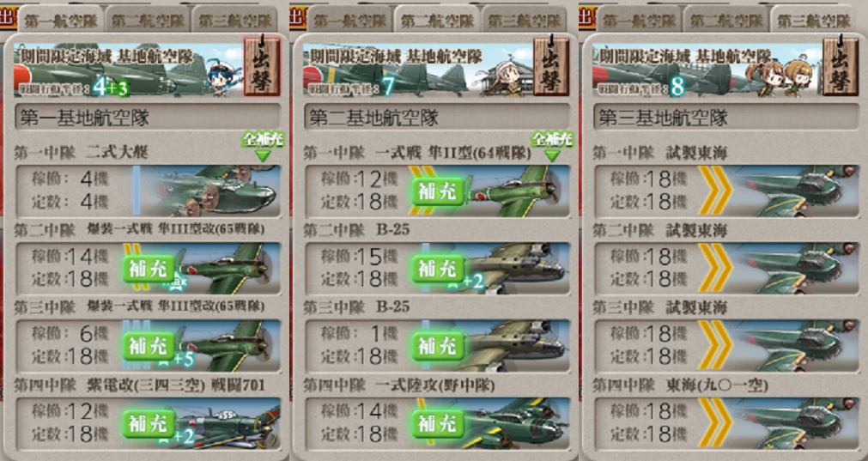Select the 二式大艇 flying boat slot
Screen dimensions: 868x461
click(148, 191)
